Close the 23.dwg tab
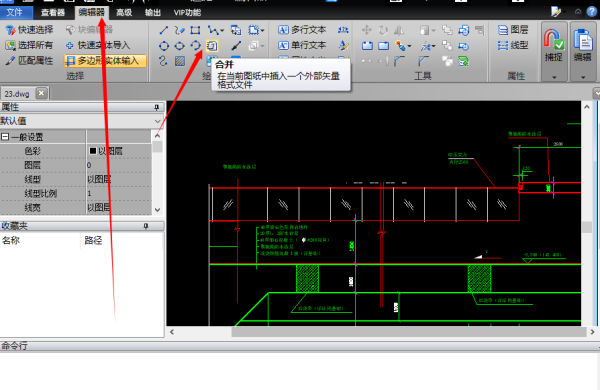The width and height of the screenshot is (600, 390). coord(41,93)
